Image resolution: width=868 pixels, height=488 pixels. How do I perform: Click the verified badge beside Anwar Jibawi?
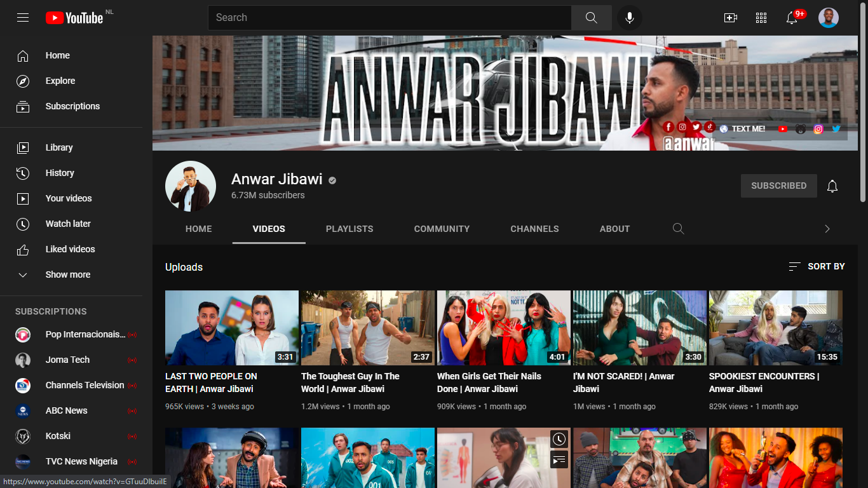coord(332,180)
